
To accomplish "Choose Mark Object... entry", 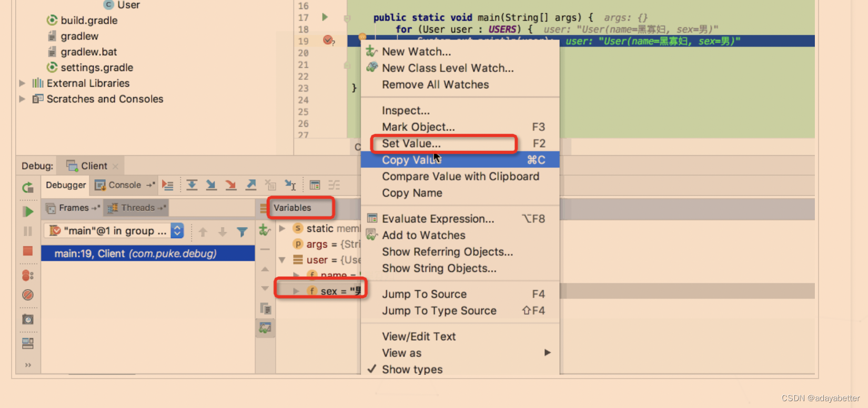I will pos(460,127).
